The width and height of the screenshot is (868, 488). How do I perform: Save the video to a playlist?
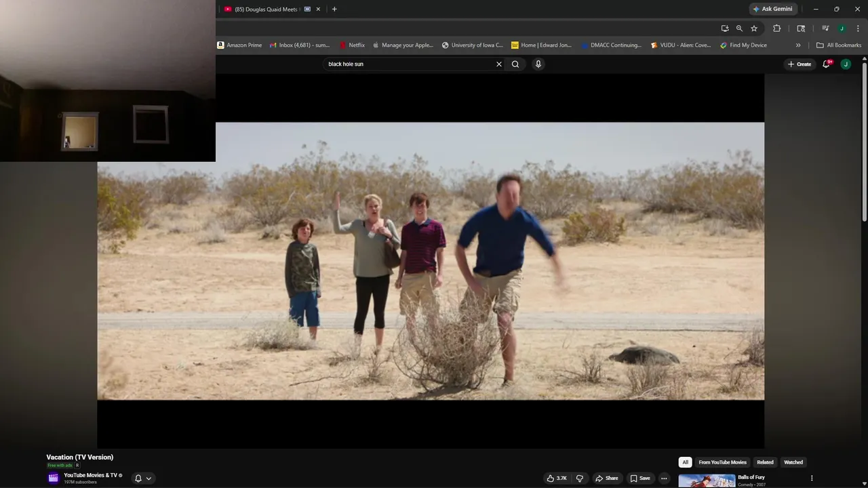[640, 478]
